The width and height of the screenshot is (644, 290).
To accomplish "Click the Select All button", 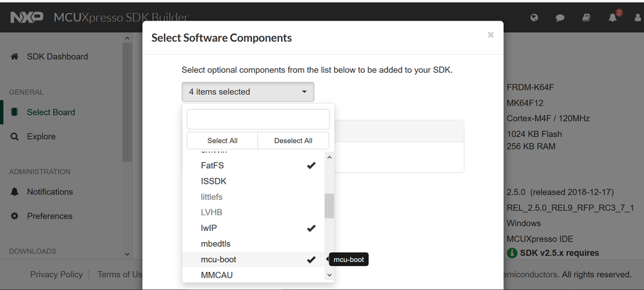I will (x=222, y=140).
